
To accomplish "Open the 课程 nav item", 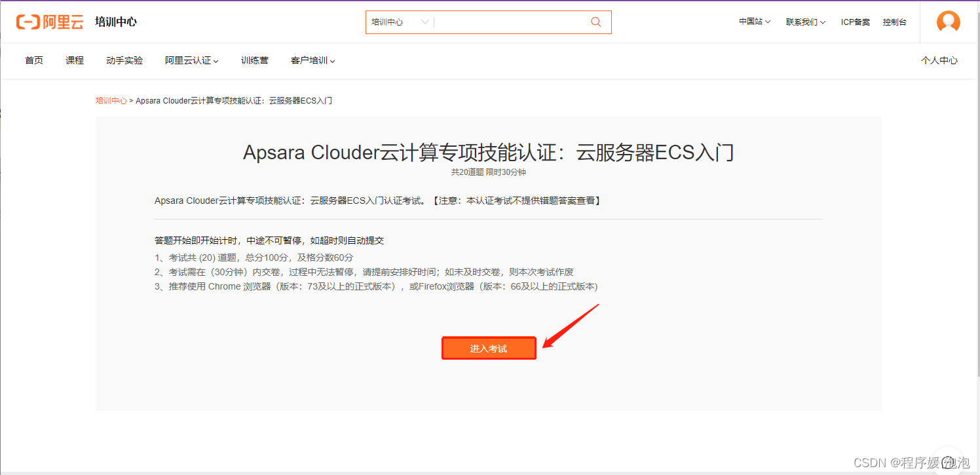I will 75,60.
